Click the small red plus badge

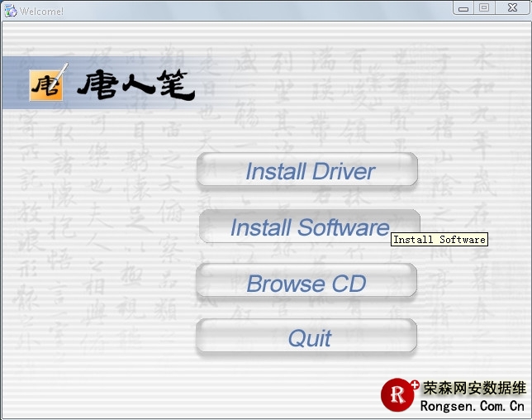point(415,384)
